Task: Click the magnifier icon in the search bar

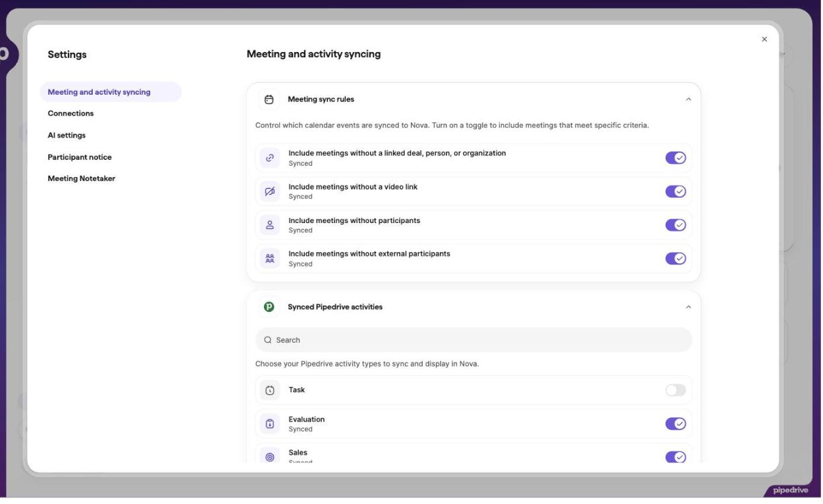Action: point(268,340)
